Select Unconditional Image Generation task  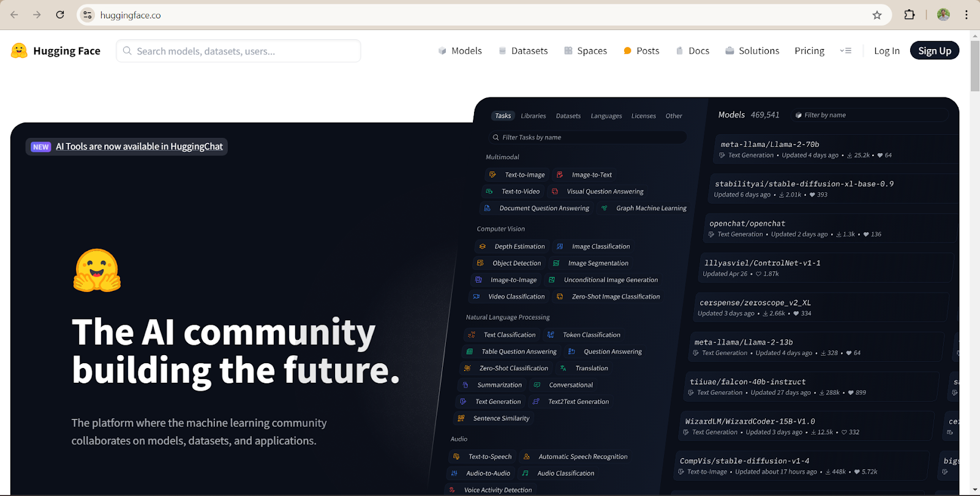(603, 280)
